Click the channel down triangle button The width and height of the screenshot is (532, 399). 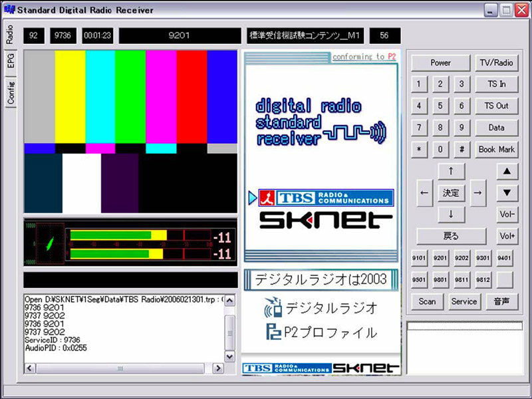point(507,193)
